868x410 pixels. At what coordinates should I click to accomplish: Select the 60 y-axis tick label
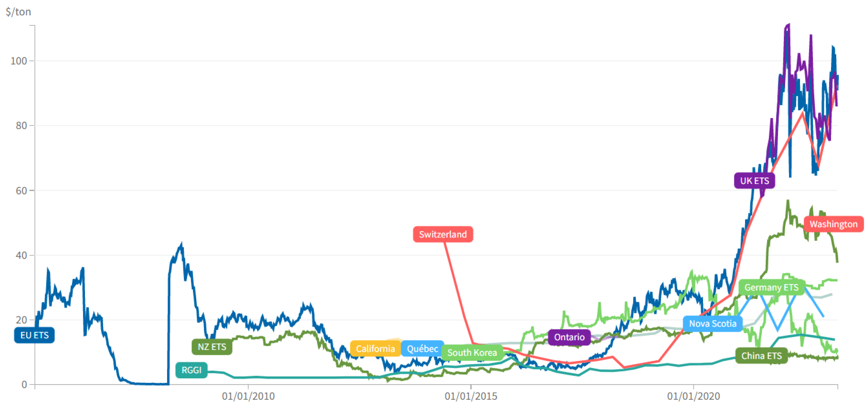[21, 191]
